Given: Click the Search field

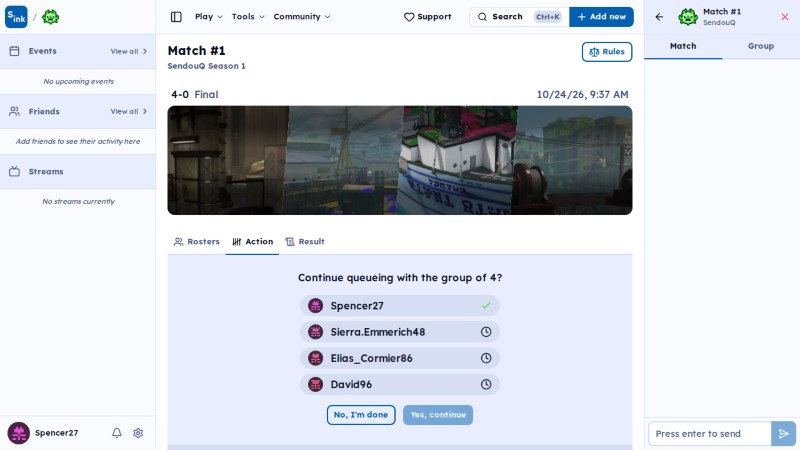Looking at the screenshot, I should pyautogui.click(x=519, y=17).
